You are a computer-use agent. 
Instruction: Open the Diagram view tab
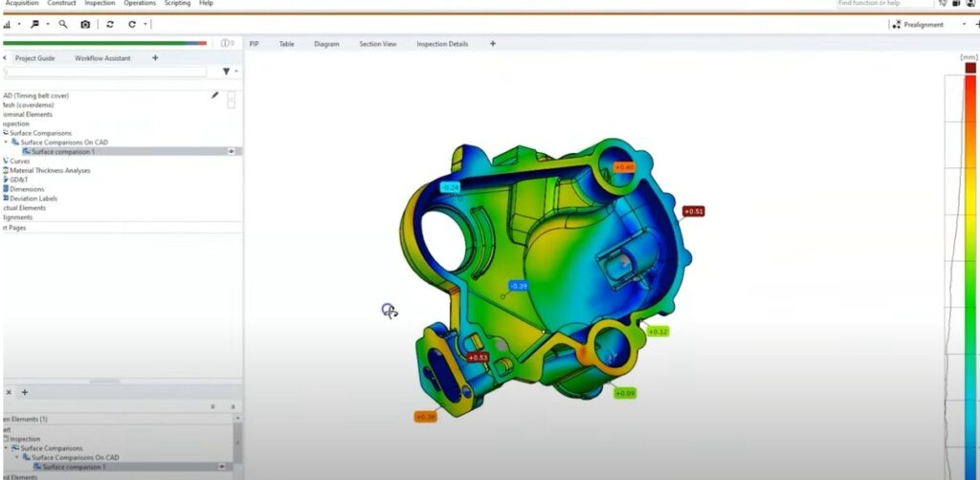click(x=327, y=44)
